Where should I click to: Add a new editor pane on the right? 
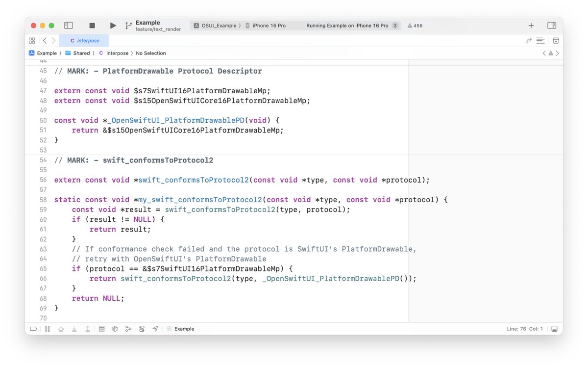click(x=556, y=41)
